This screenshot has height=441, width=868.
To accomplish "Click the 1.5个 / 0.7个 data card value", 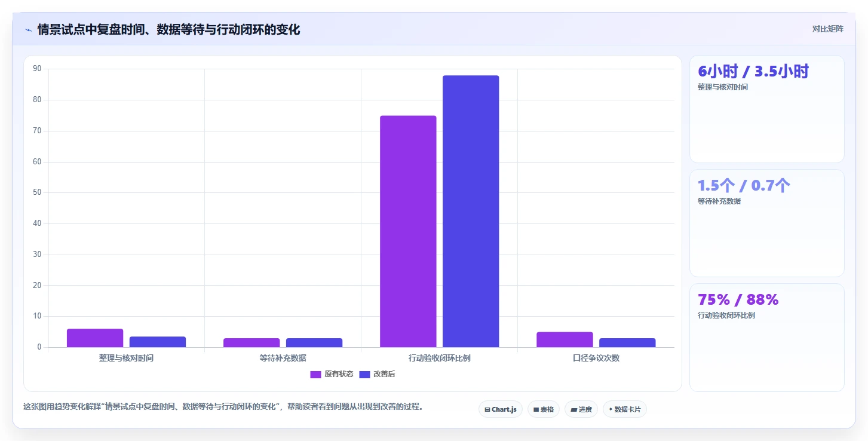I will tap(744, 186).
